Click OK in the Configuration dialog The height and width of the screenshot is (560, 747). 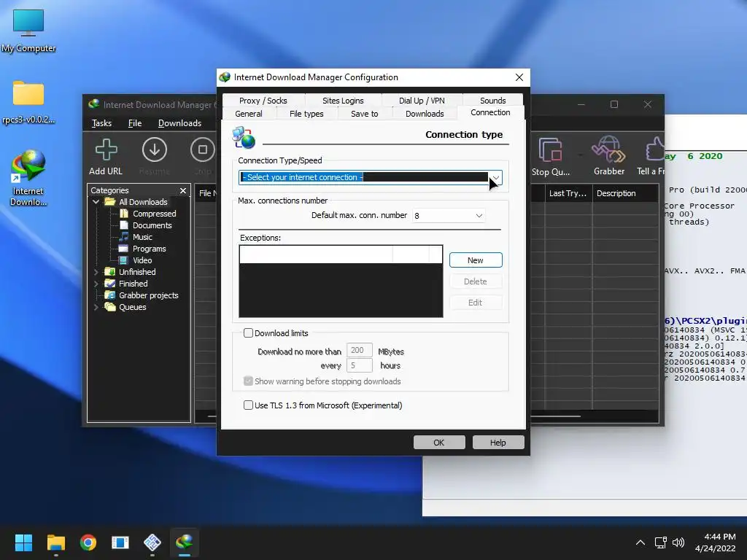tap(438, 443)
